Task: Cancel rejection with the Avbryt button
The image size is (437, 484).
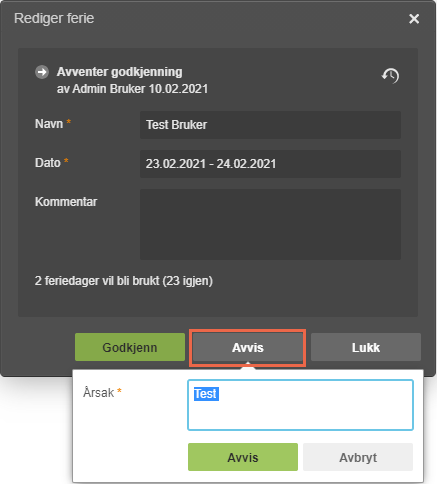Action: tap(358, 457)
